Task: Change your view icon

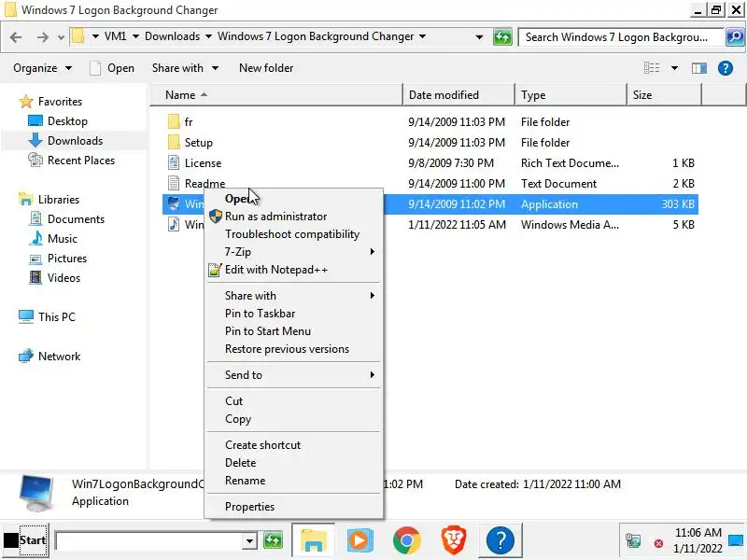Action: 652,68
